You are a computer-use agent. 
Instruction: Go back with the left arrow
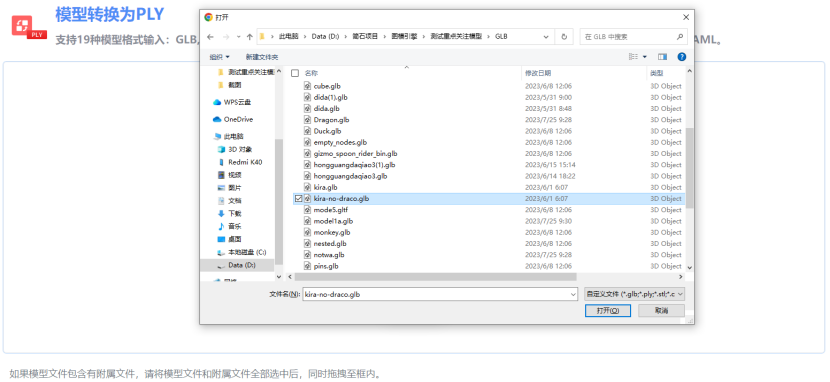pyautogui.click(x=210, y=37)
